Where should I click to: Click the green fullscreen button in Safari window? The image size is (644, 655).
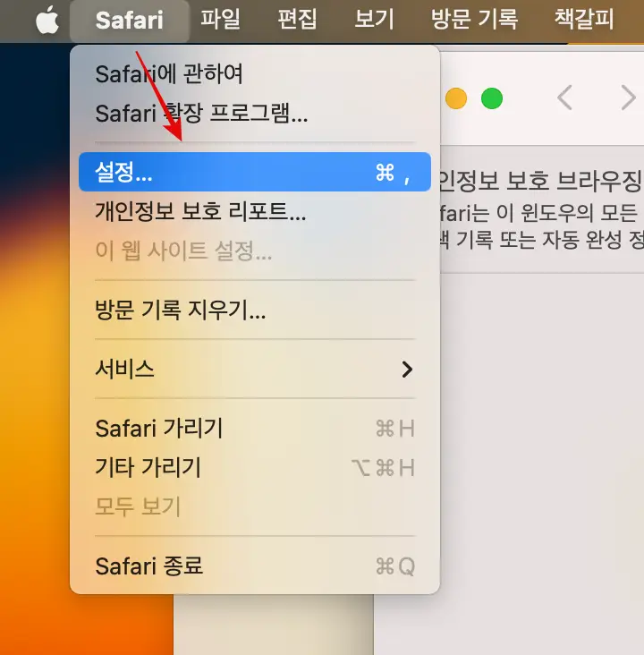pos(492,98)
